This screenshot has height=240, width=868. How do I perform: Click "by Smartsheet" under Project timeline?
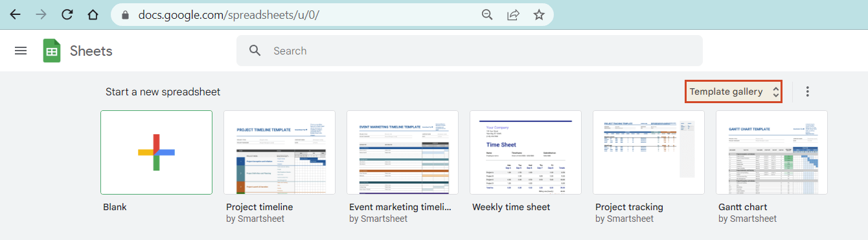point(255,219)
